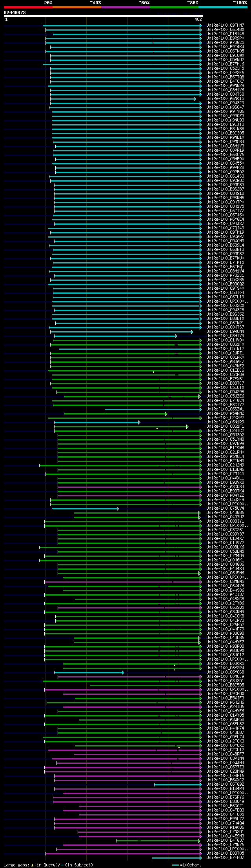Select label UniRef100_C2BTC2

(x=225, y=430)
